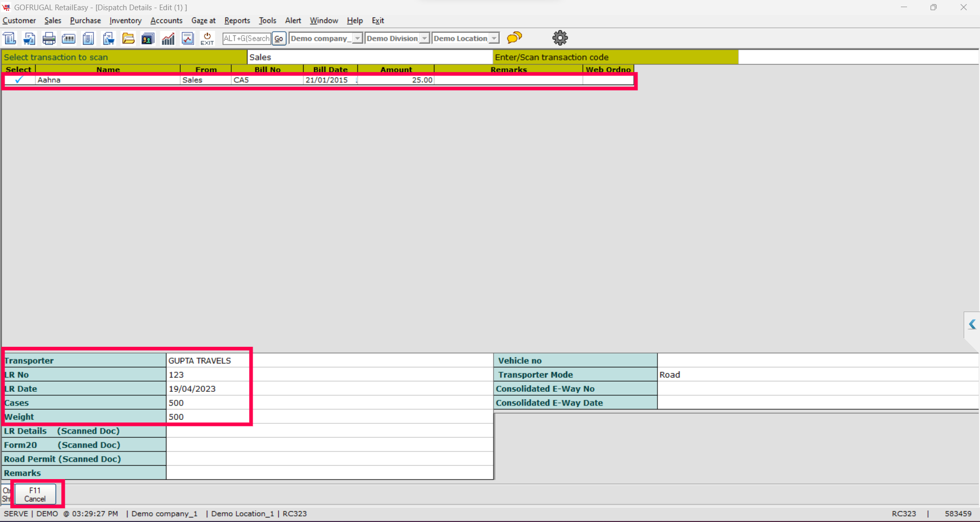
Task: Click the GOFRUGAL app logo in title bar
Action: pyautogui.click(x=7, y=7)
